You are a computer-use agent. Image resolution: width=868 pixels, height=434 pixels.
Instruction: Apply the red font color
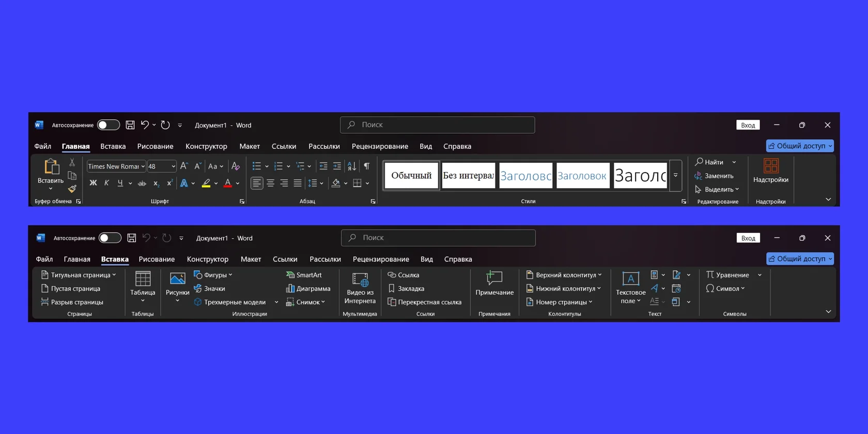click(228, 183)
